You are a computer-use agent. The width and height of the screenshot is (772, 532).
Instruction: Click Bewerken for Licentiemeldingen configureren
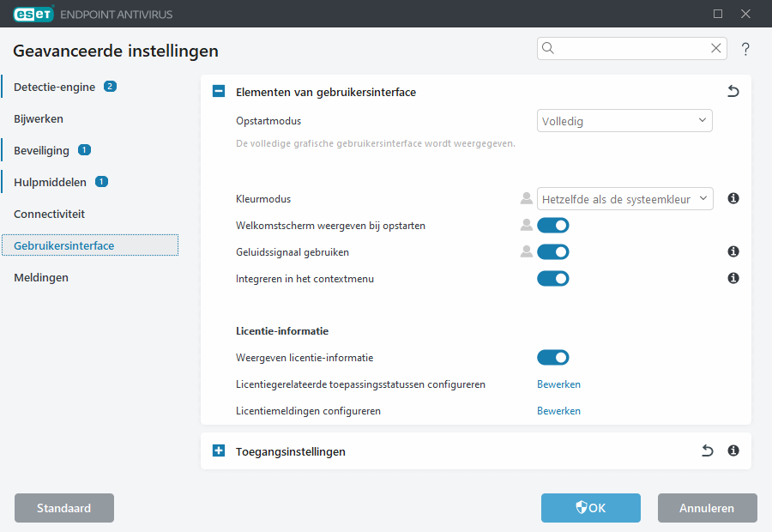[x=558, y=410]
